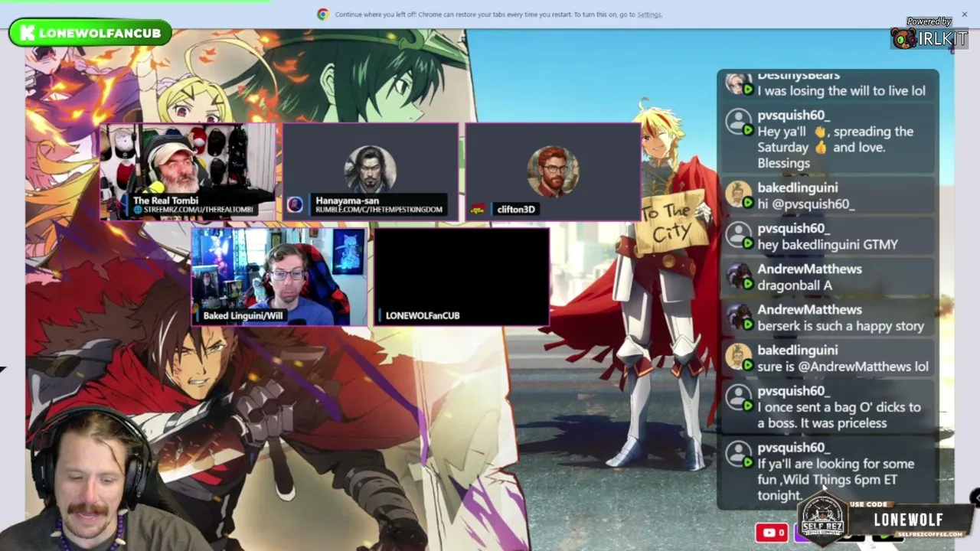This screenshot has height=551, width=980.
Task: Click the Kick LONEWOLFANCUB channel badge
Action: point(90,33)
